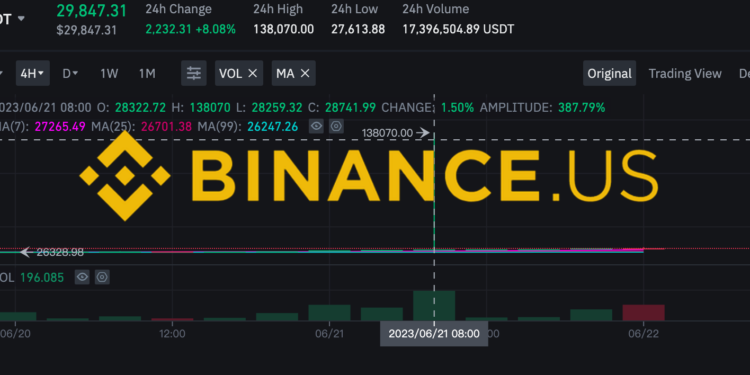
Task: Remove the MA indicator with its X
Action: pos(305,73)
